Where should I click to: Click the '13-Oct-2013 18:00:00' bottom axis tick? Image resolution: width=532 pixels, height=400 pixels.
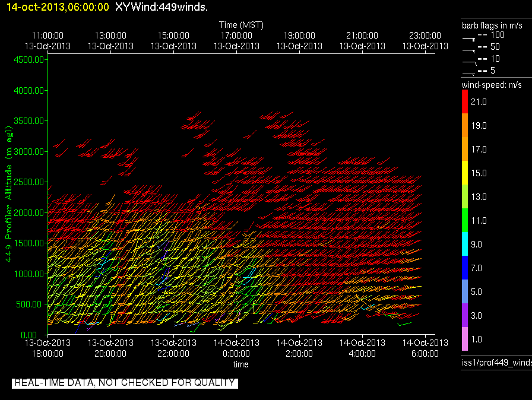coord(47,348)
